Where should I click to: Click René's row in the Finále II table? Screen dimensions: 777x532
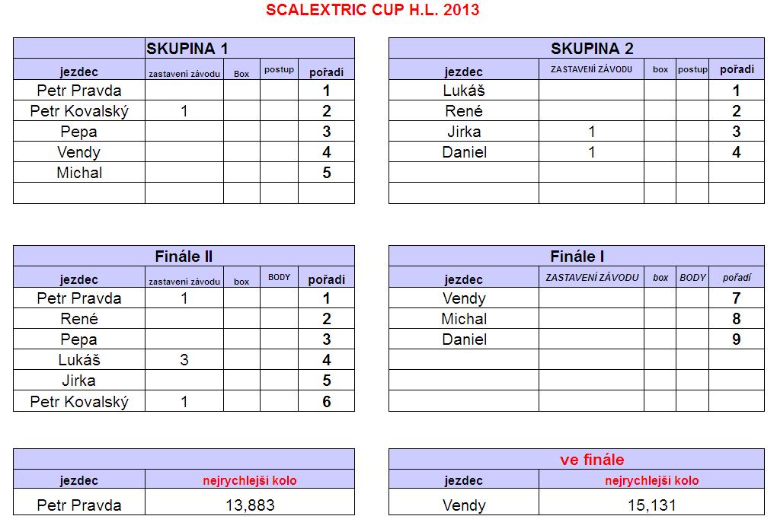[184, 319]
